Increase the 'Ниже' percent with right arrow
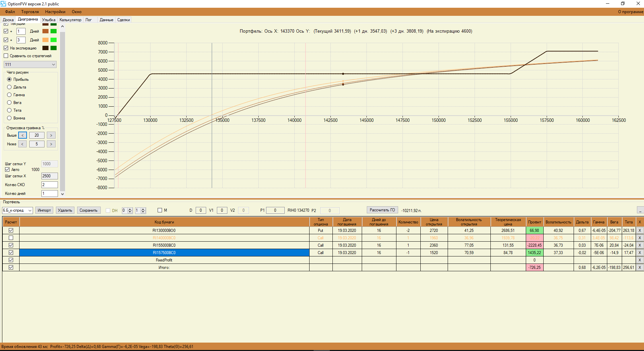 tap(51, 144)
